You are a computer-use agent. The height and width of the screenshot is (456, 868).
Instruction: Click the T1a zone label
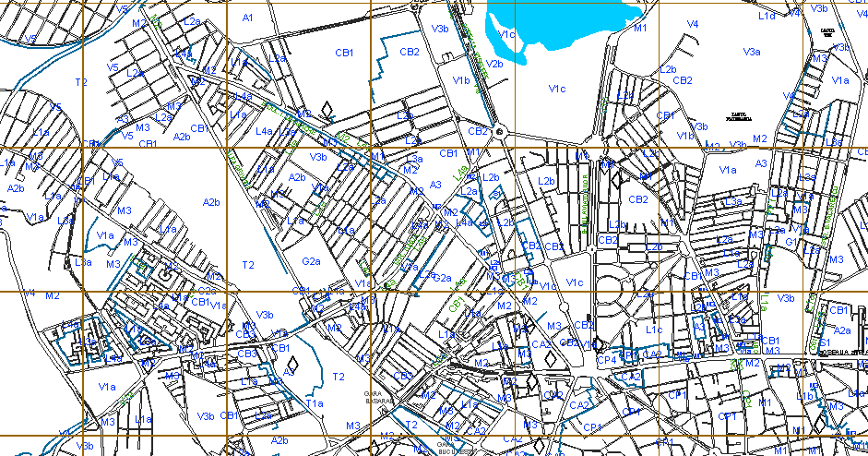coord(315,403)
